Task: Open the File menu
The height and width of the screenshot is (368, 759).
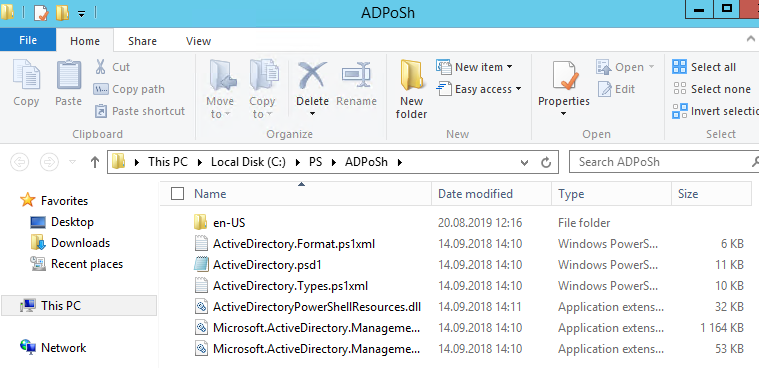Action: [x=28, y=40]
